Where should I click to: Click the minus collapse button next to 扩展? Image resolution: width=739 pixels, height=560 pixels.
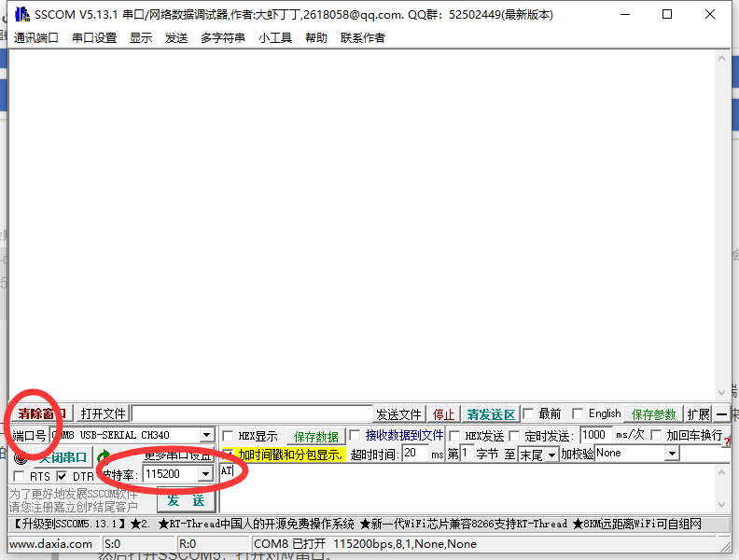[x=721, y=414]
